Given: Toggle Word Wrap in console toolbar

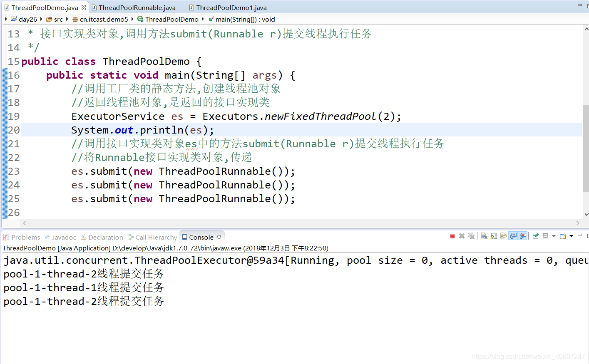Looking at the screenshot, I should [503, 236].
